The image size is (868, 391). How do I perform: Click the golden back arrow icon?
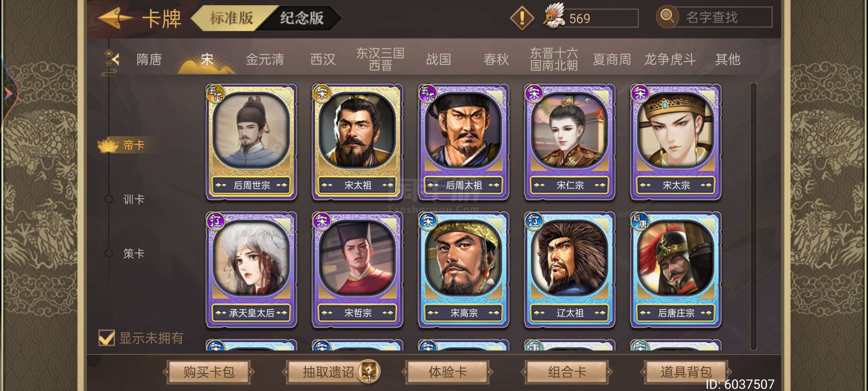tap(115, 18)
